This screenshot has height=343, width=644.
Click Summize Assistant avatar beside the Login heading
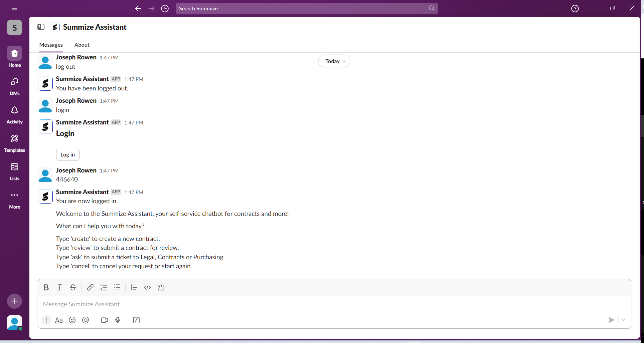(45, 127)
